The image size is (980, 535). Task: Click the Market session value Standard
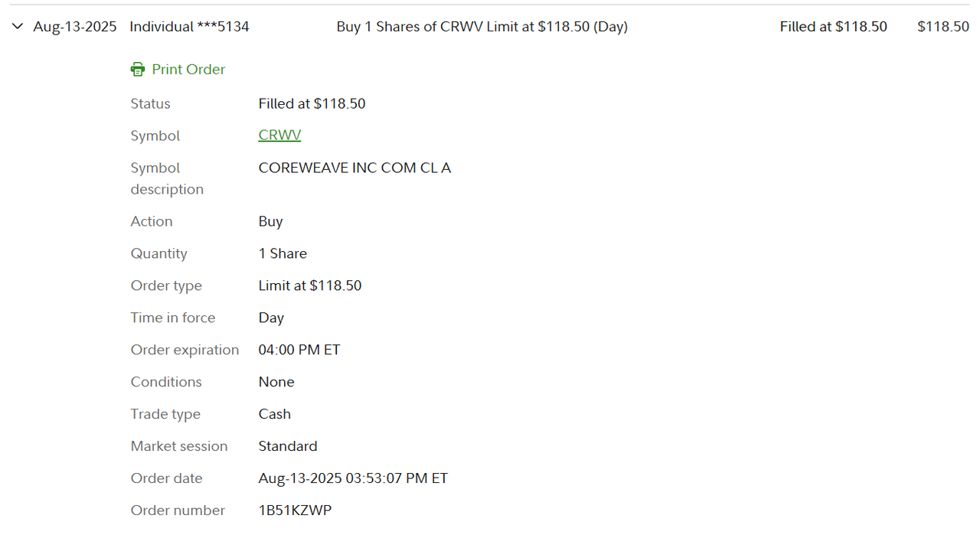287,446
